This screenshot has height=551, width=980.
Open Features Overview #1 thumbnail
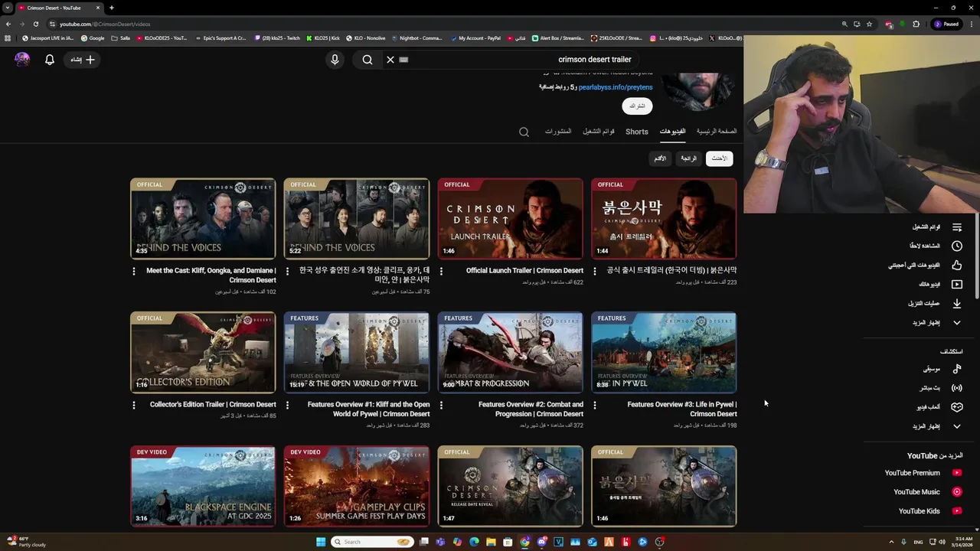357,353
